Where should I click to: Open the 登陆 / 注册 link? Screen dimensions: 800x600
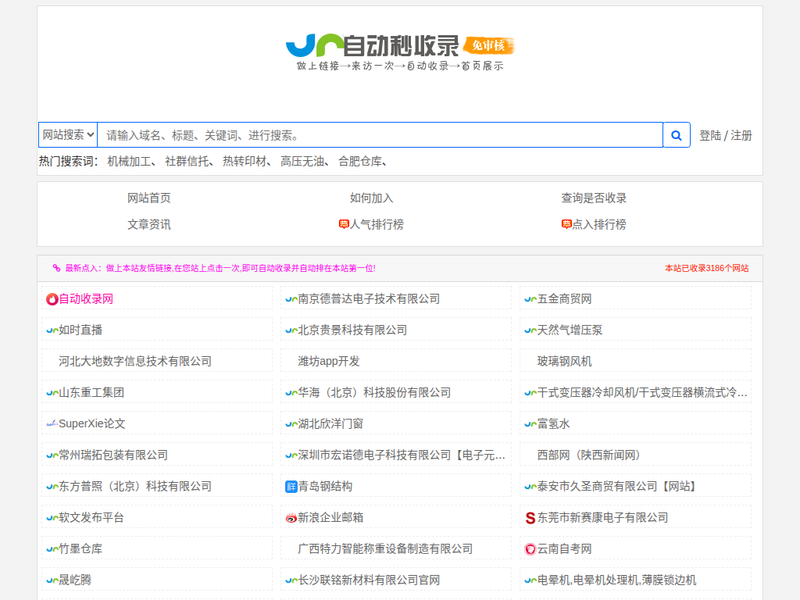pyautogui.click(x=725, y=136)
